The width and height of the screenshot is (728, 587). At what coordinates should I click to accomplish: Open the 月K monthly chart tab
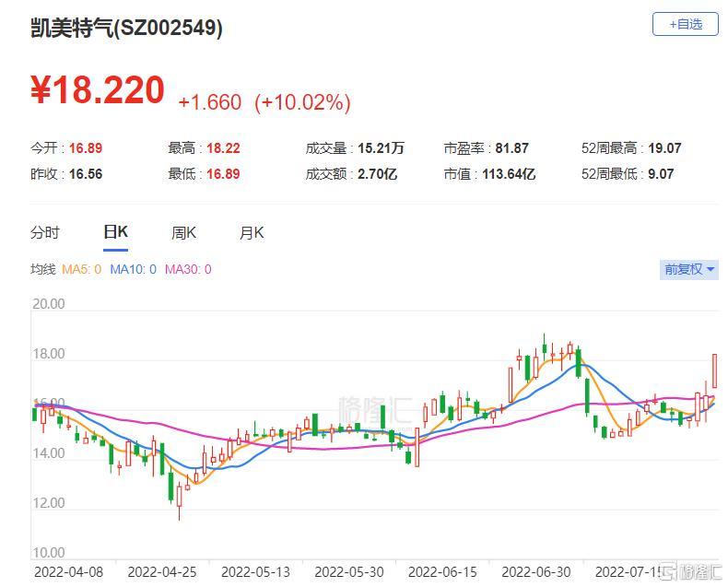(252, 232)
